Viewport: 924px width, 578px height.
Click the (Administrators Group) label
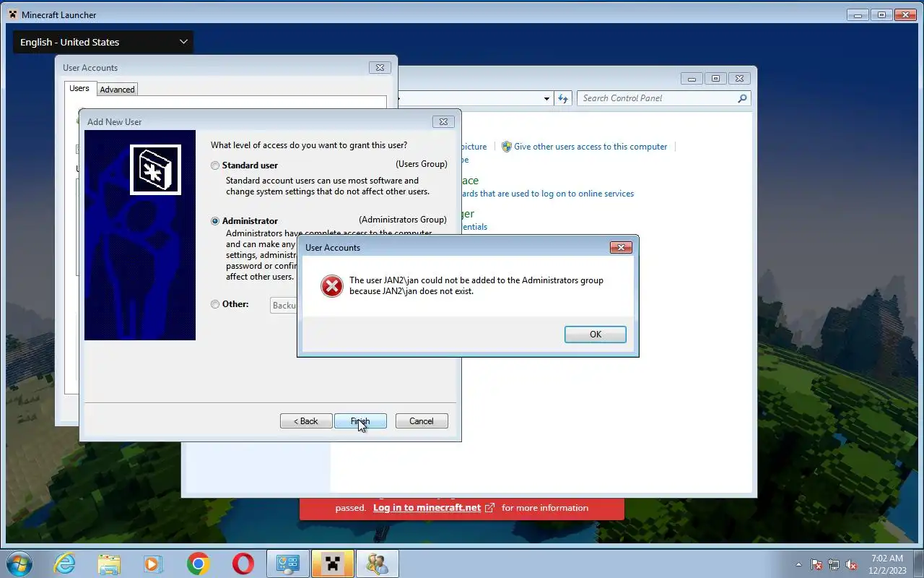tap(403, 220)
